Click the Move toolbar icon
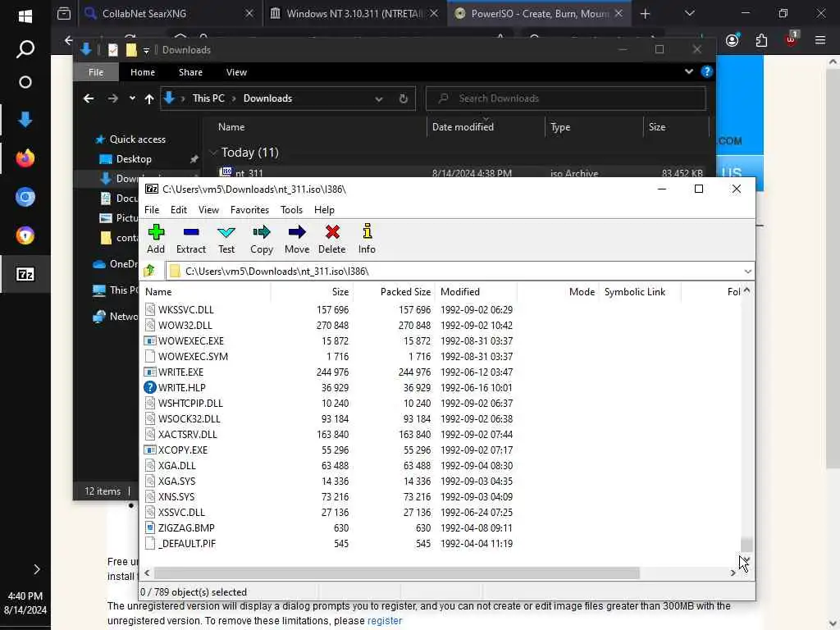This screenshot has width=840, height=630. (297, 239)
